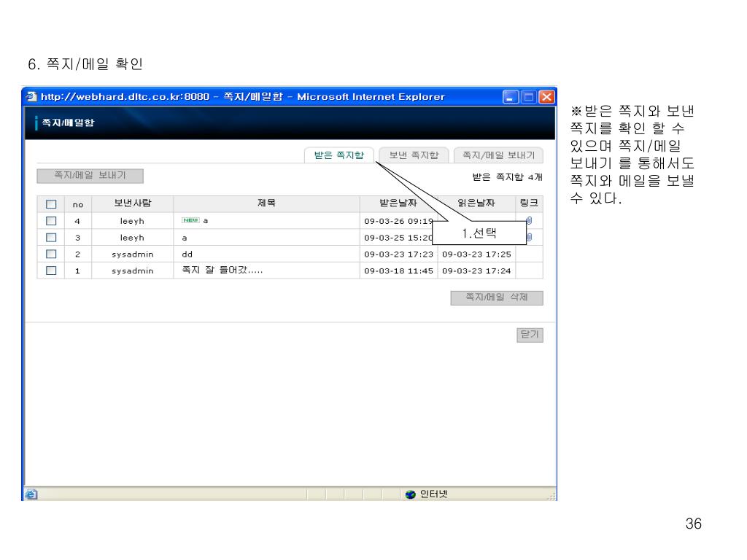Switch to the 받은 쪽지함 tab
Viewport: 747px width, 560px height.
[338, 155]
